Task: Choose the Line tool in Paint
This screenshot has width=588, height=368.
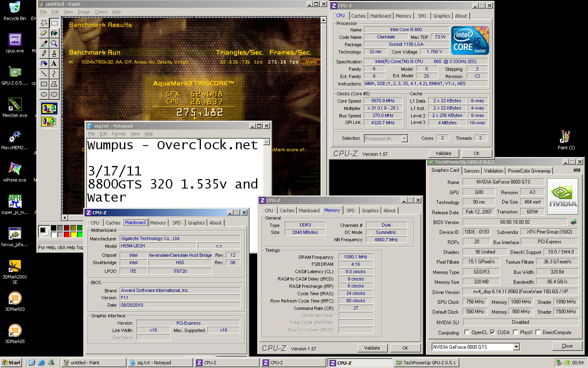Action: 44,74
